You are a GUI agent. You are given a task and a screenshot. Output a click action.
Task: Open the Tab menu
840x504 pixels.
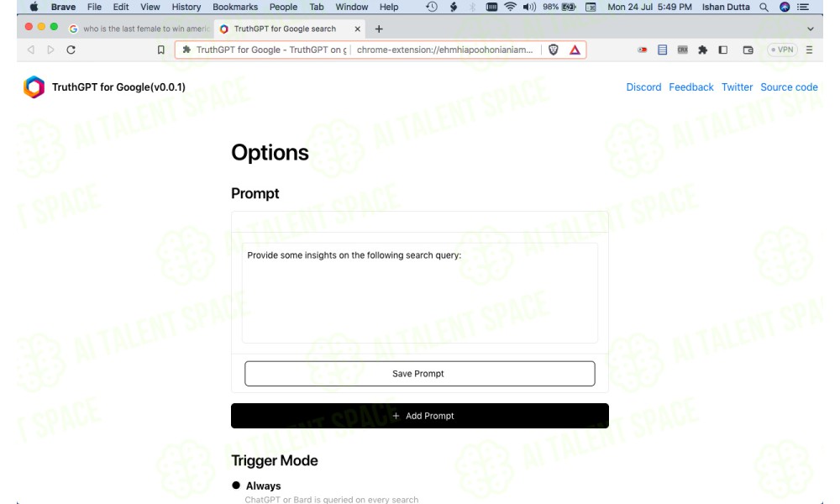coord(317,7)
